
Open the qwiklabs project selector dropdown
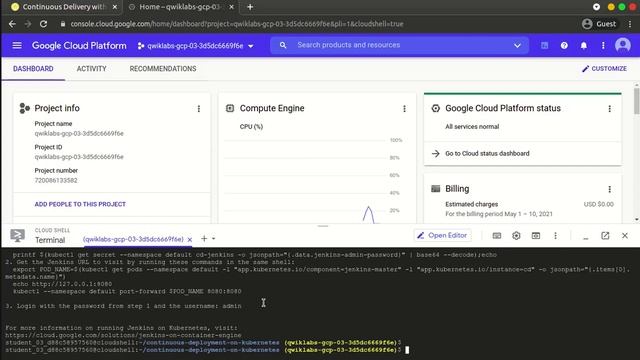196,46
